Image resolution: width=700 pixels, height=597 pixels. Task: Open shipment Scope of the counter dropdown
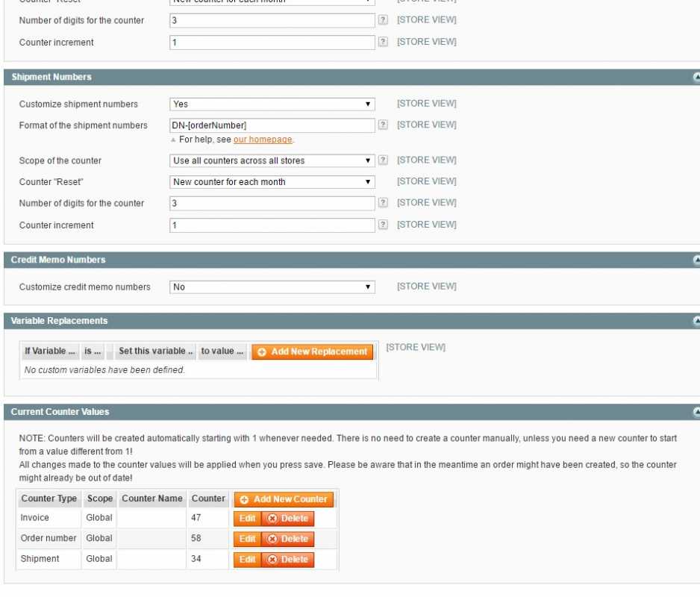coord(272,160)
